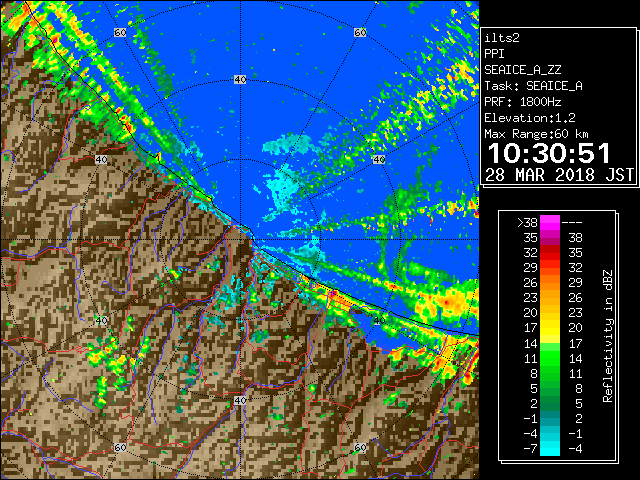Click the ">38" legend value
The width and height of the screenshot is (640, 480).
pos(527,223)
